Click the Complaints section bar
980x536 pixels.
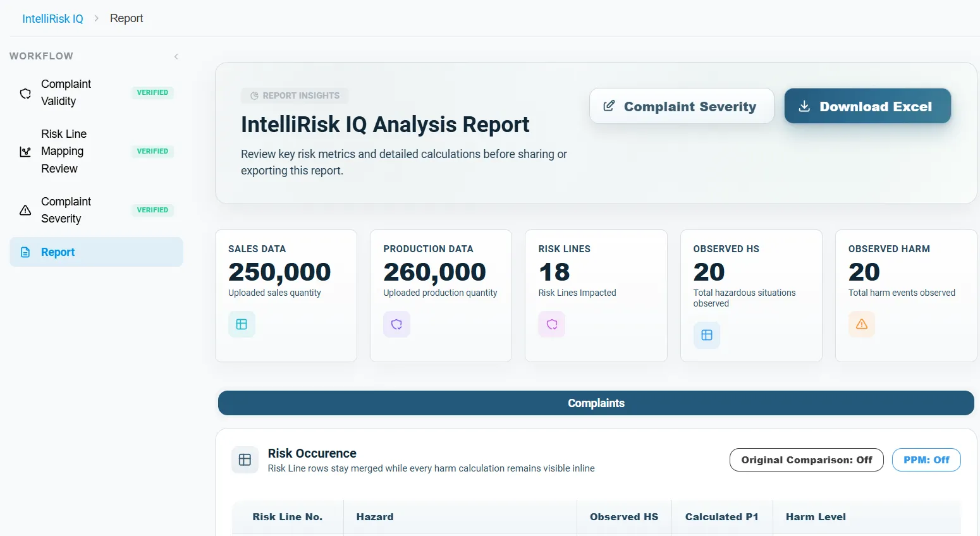click(596, 403)
